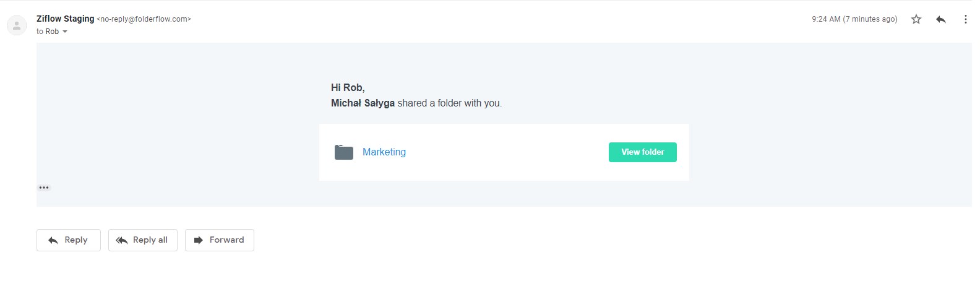
Task: Click the no-reply@folderflow.com address
Action: [x=144, y=19]
